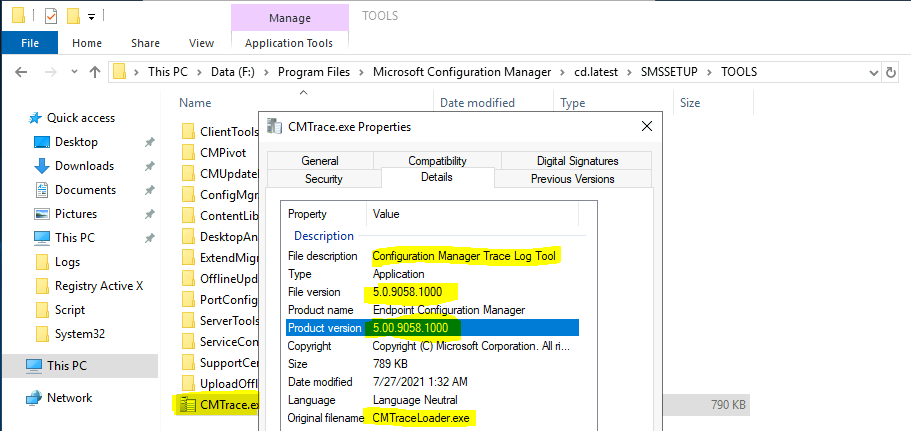Open Registry Active X folder
Image resolution: width=911 pixels, height=431 pixels.
click(x=99, y=286)
